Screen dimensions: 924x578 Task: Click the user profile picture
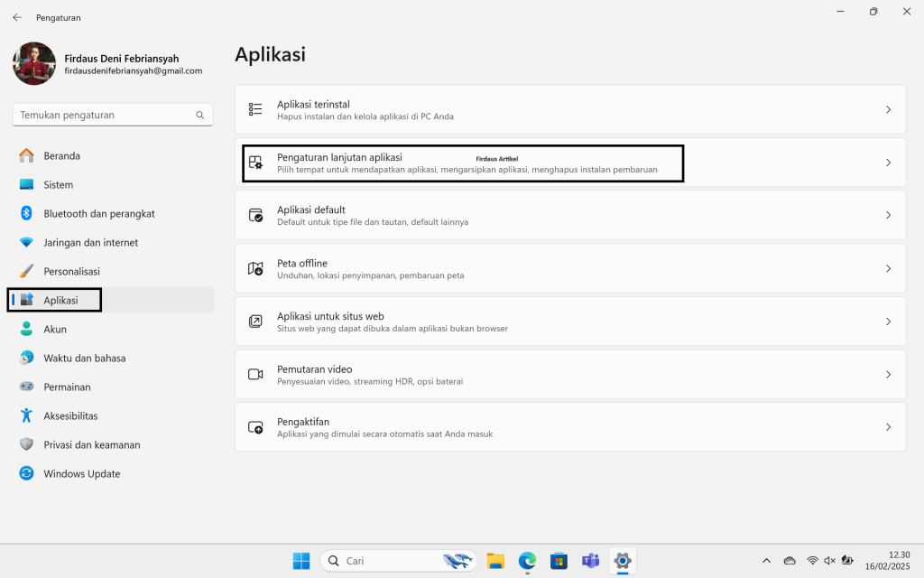(34, 64)
